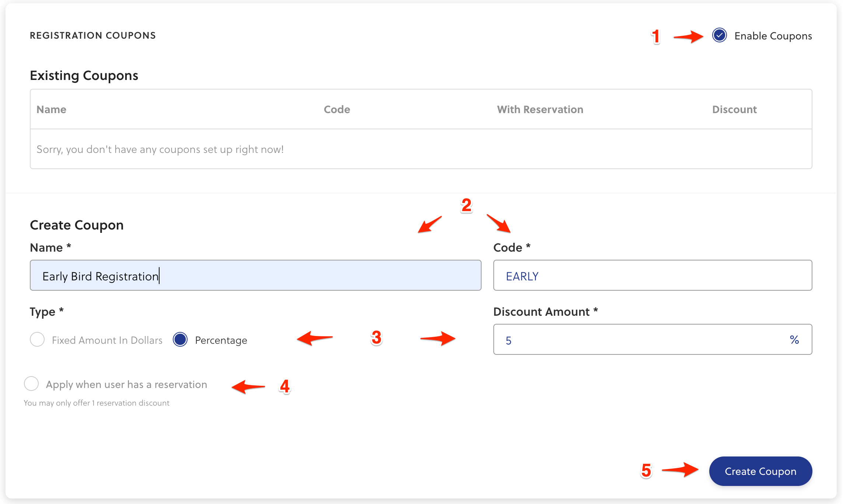Click the Code field containing EARLY
This screenshot has width=857, height=504.
[652, 276]
